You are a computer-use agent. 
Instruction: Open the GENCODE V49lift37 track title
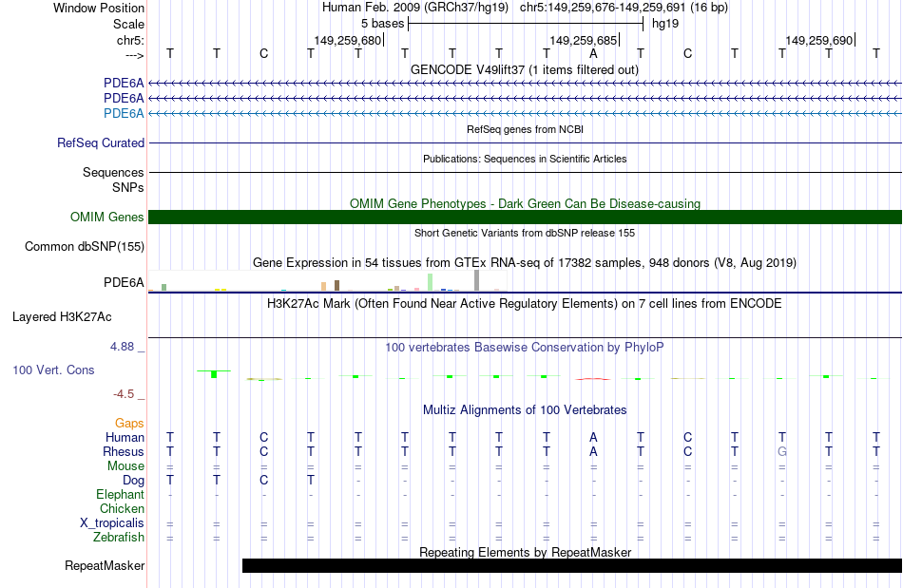(525, 69)
